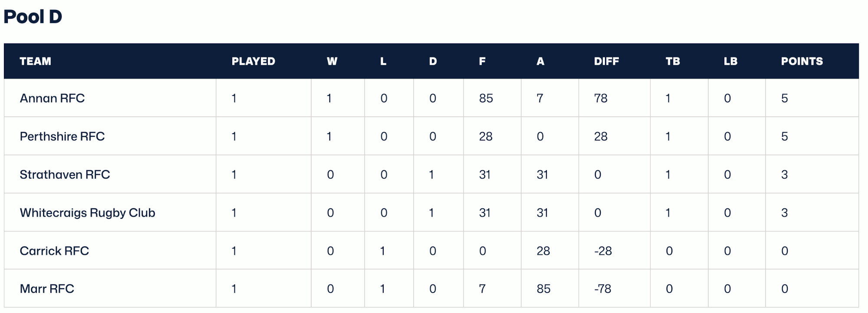
Task: Click Marr RFC's points-against value 85
Action: click(x=543, y=289)
